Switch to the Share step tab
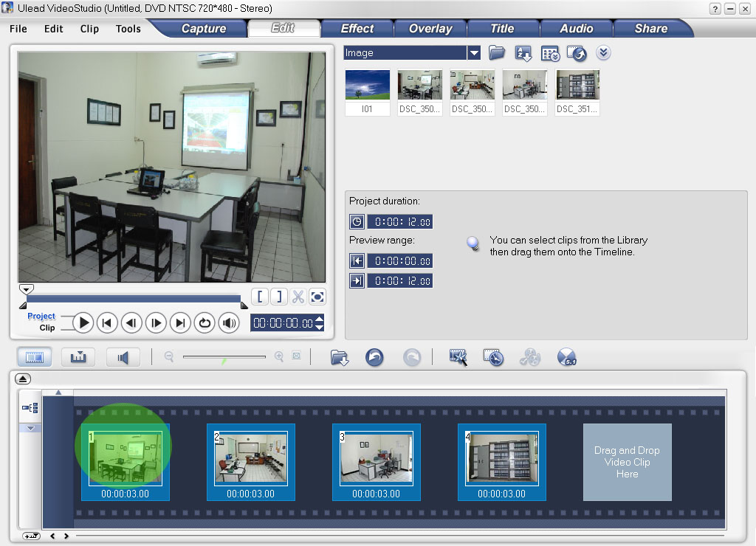Image resolution: width=756 pixels, height=546 pixels. pyautogui.click(x=653, y=28)
